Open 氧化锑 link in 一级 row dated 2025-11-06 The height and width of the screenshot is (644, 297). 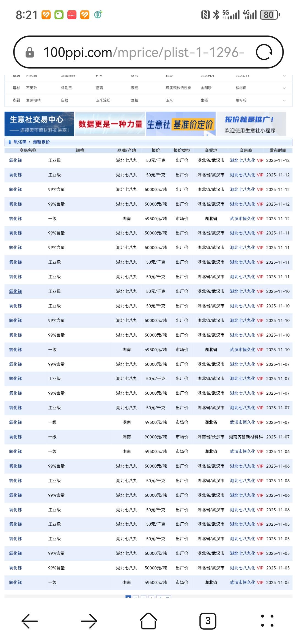(15, 451)
